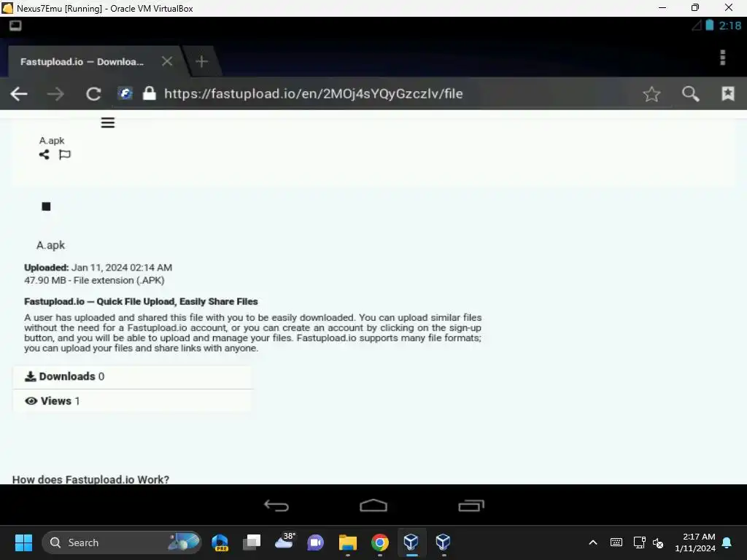The width and height of the screenshot is (747, 560).
Task: Go back using browser back arrow
Action: 19,94
